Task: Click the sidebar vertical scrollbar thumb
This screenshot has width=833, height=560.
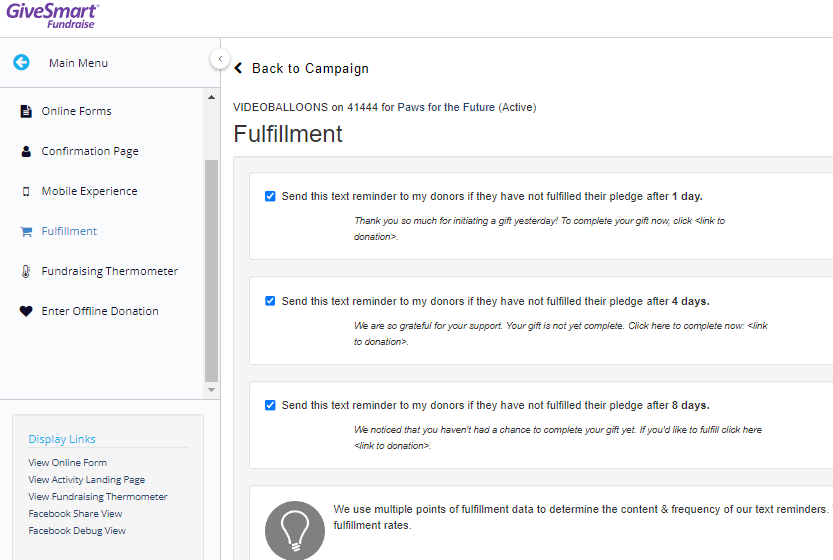Action: click(211, 270)
